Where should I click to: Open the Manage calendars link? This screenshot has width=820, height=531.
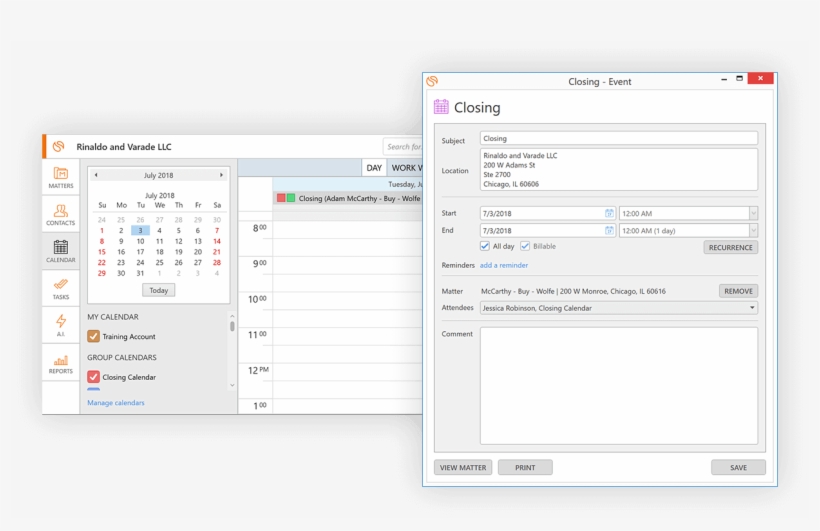pyautogui.click(x=116, y=402)
